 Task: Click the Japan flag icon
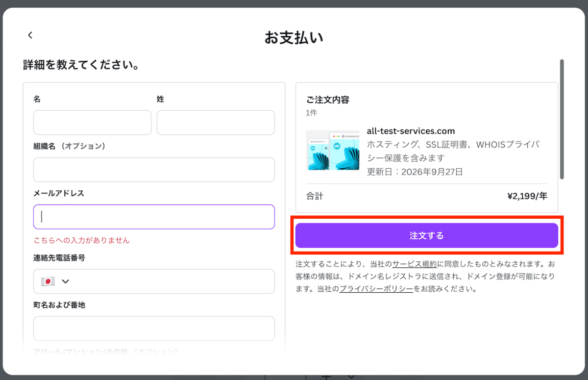[x=48, y=281]
